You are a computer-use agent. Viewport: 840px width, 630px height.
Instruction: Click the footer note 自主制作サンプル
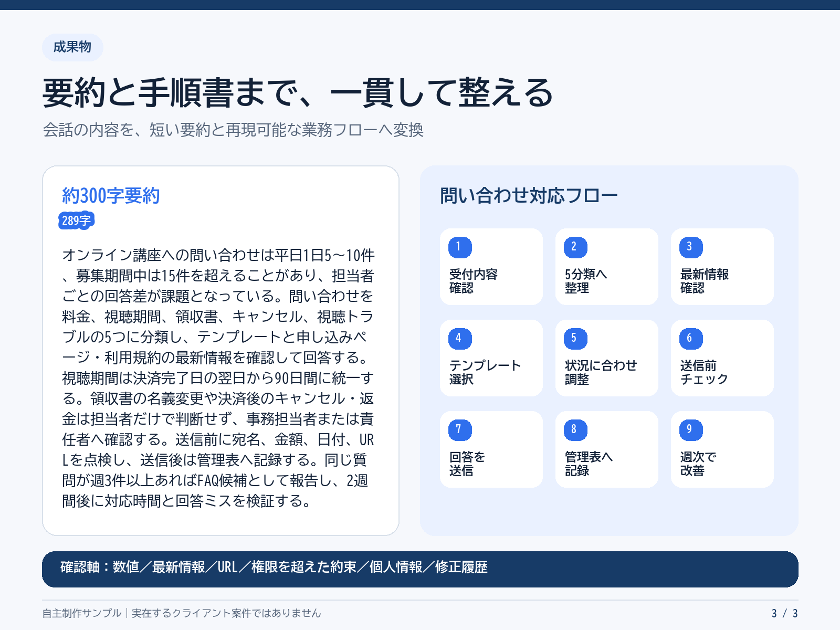(182, 613)
